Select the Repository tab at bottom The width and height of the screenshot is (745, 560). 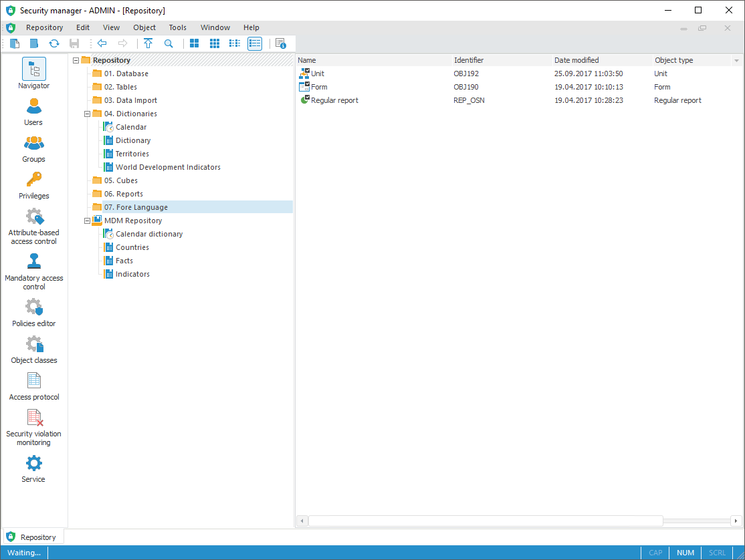(x=33, y=537)
